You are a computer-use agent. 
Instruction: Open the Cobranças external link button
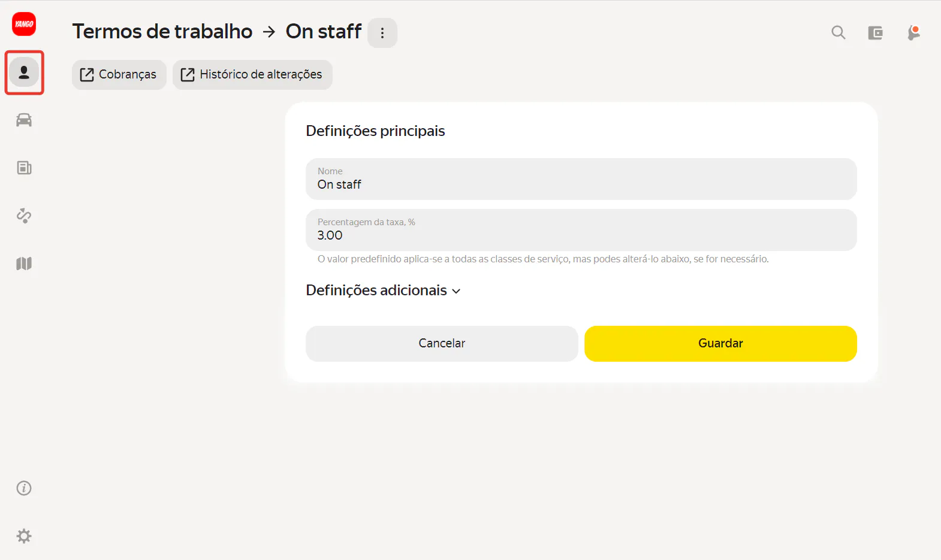119,75
